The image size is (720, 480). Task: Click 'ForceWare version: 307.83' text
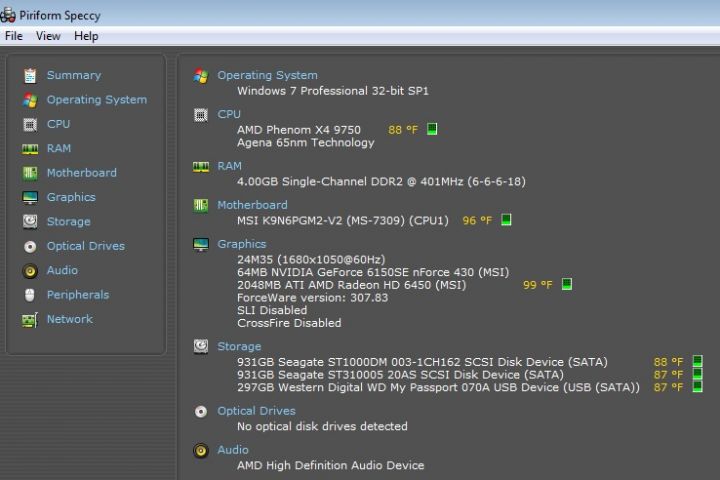point(313,298)
